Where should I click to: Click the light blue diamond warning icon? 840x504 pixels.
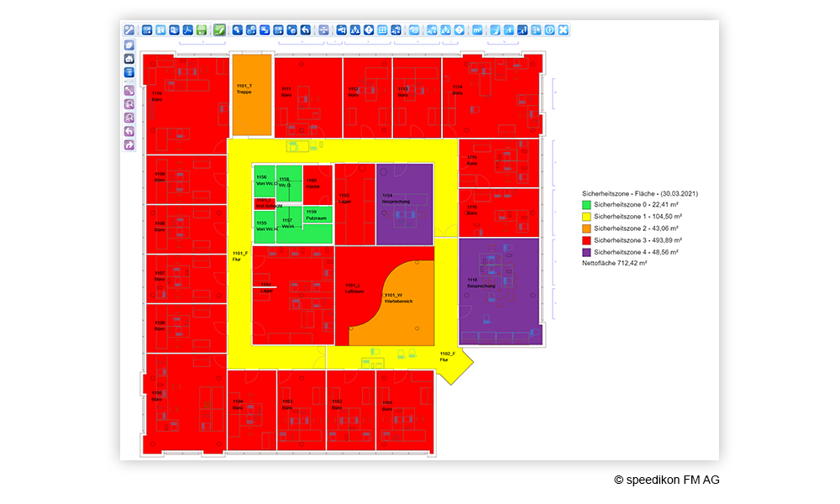(x=459, y=30)
